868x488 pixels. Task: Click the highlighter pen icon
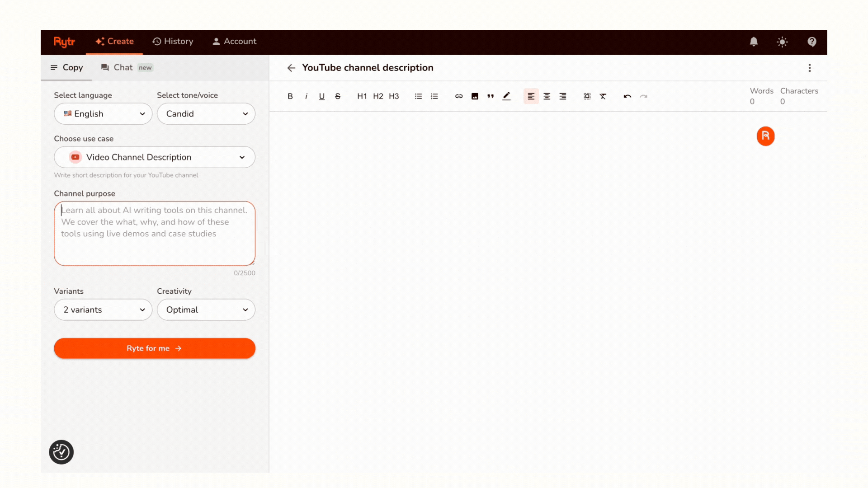pyautogui.click(x=506, y=96)
